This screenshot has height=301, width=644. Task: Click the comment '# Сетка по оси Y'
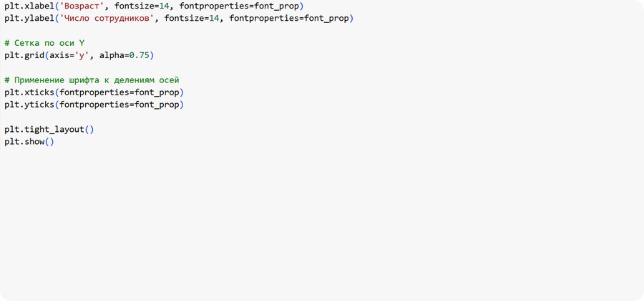pyautogui.click(x=44, y=43)
